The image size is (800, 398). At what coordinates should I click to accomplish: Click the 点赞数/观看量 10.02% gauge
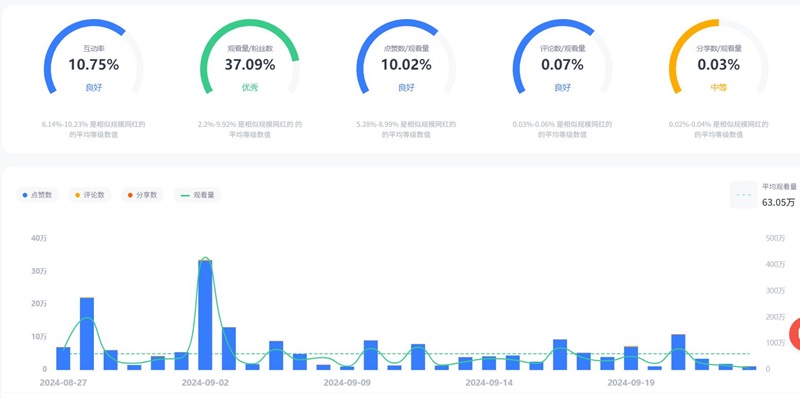click(406, 57)
